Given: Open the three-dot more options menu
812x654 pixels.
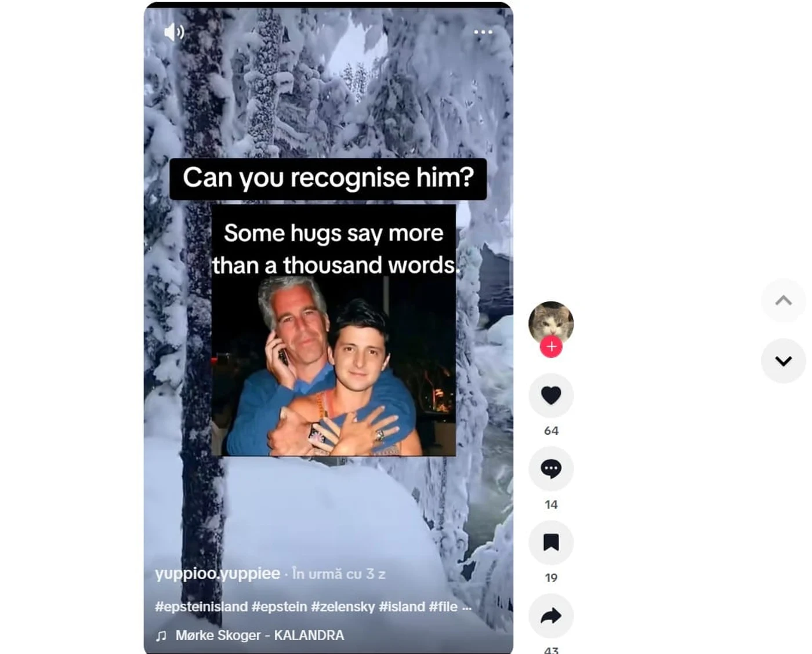Looking at the screenshot, I should [483, 32].
